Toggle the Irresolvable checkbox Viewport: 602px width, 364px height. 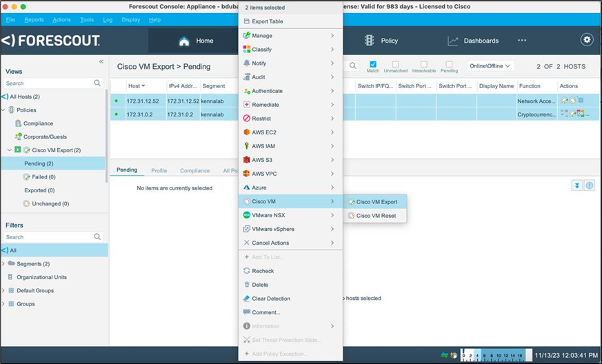tap(423, 64)
